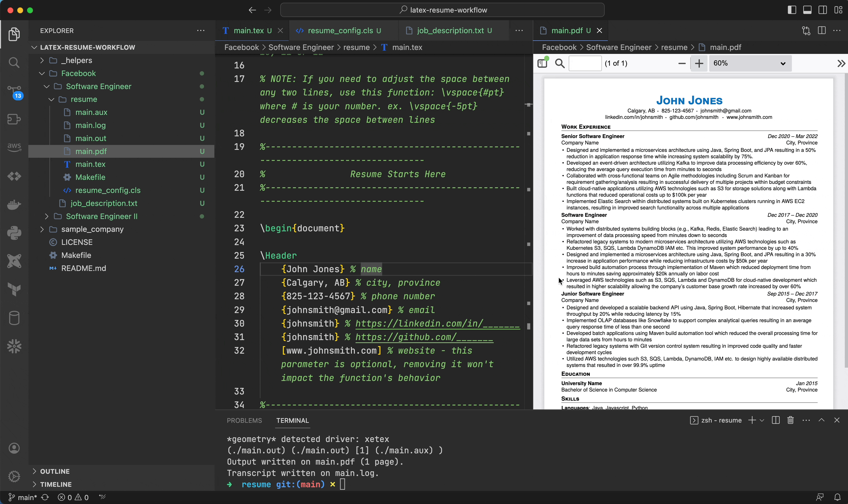Split the PDF editor to the right
This screenshot has height=504, width=848.
point(822,31)
